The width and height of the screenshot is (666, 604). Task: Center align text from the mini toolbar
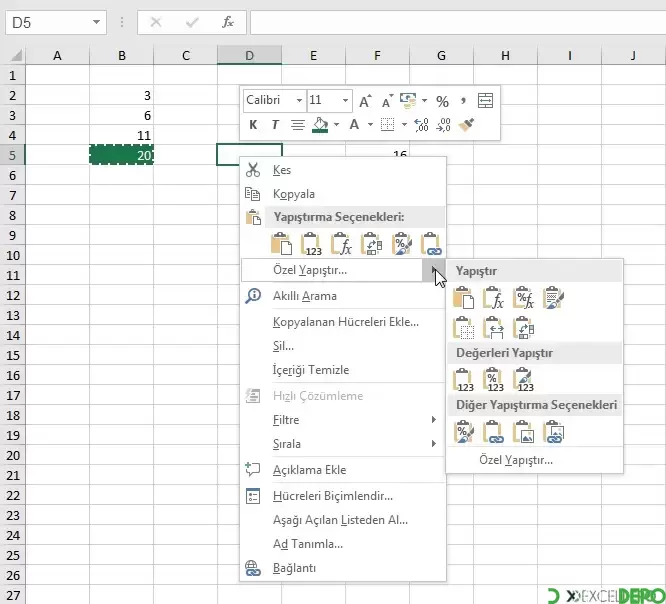[297, 125]
